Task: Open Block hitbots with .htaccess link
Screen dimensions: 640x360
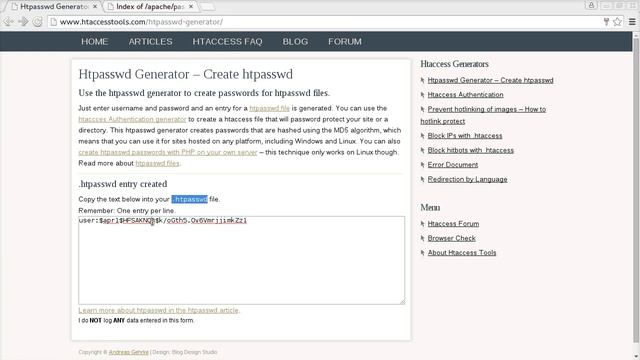Action: coord(471,150)
